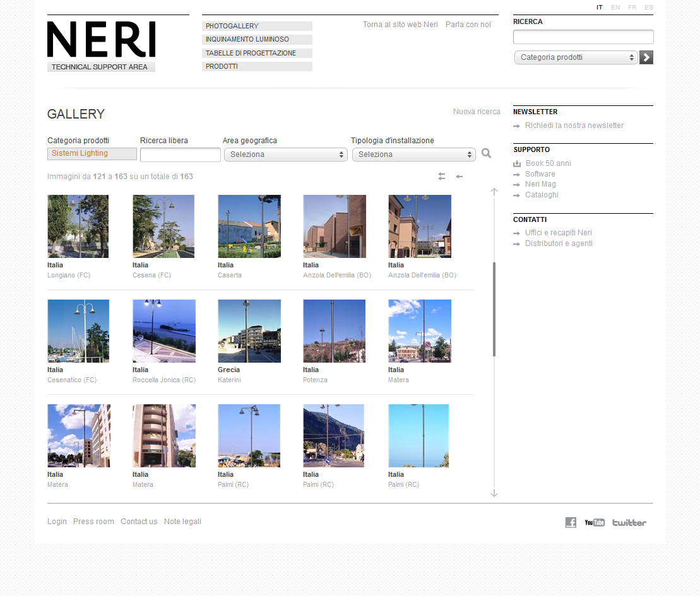Open the Potenza gallery thumbnail
This screenshot has height=596, width=700.
pos(335,331)
